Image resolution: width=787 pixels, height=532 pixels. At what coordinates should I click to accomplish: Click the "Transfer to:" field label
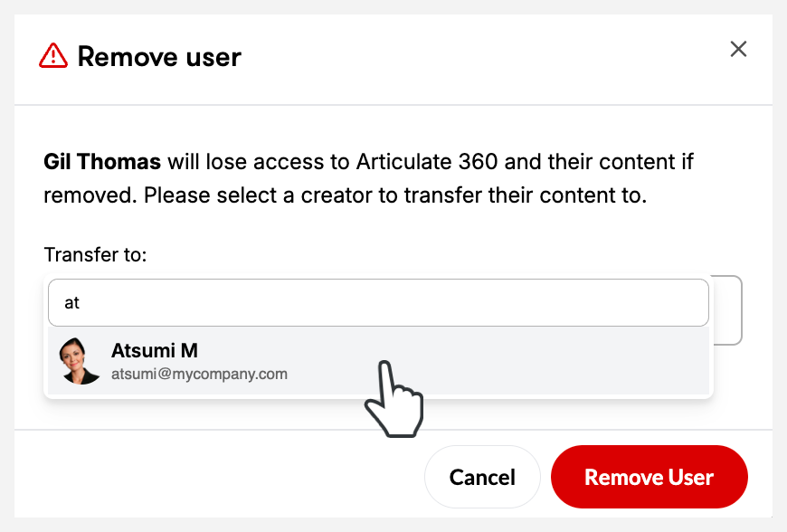(x=95, y=255)
